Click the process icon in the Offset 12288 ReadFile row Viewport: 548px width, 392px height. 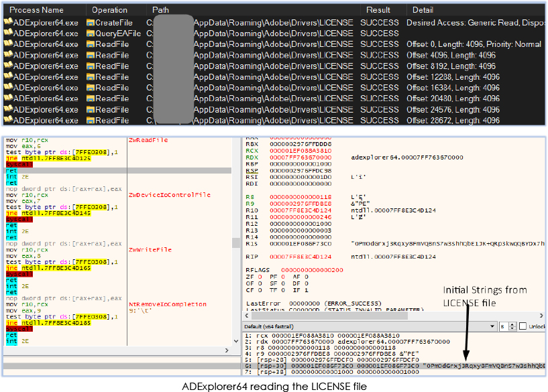tap(9, 76)
